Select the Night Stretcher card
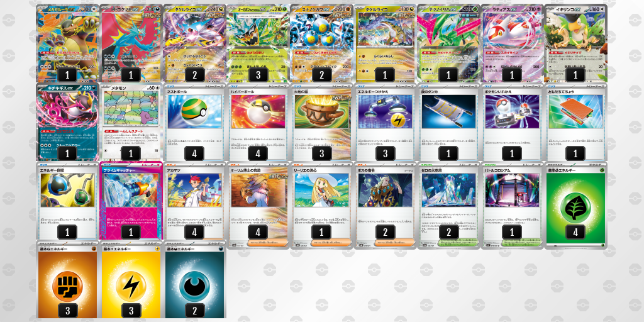 tap(448, 122)
